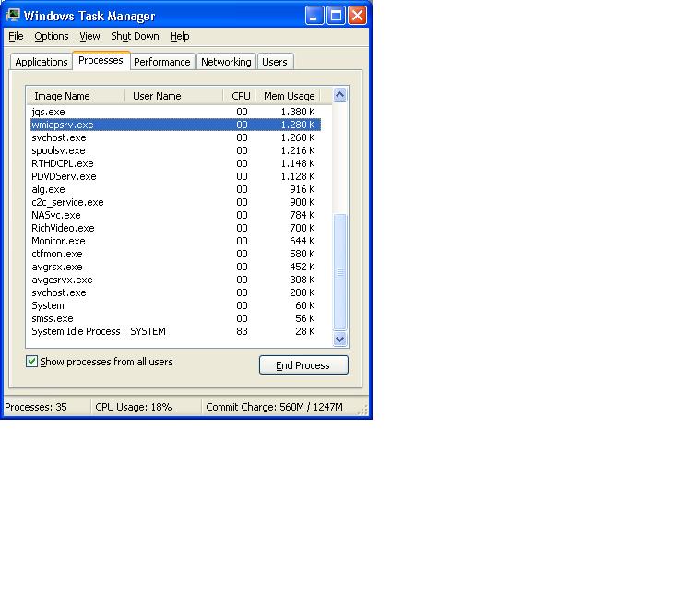Select the alg.exe process
This screenshot has width=700, height=608.
coord(175,189)
